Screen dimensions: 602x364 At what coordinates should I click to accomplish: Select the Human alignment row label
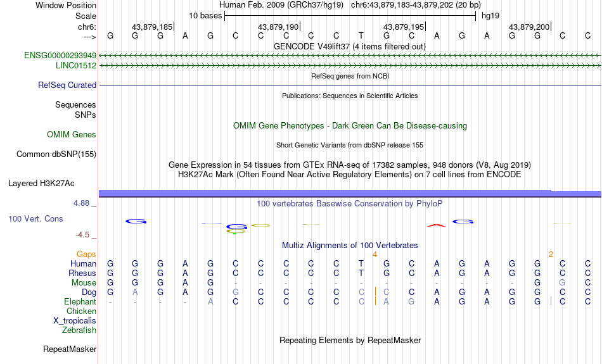pyautogui.click(x=83, y=263)
